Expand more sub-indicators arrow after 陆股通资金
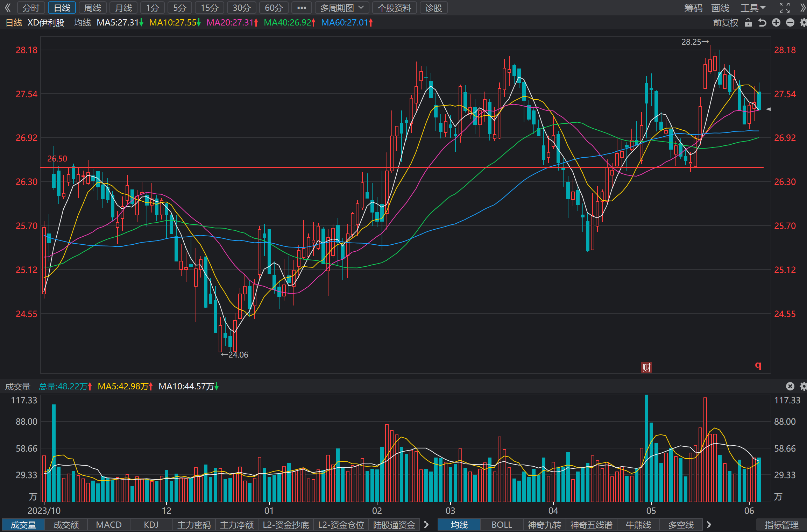This screenshot has height=532, width=807. (x=426, y=525)
